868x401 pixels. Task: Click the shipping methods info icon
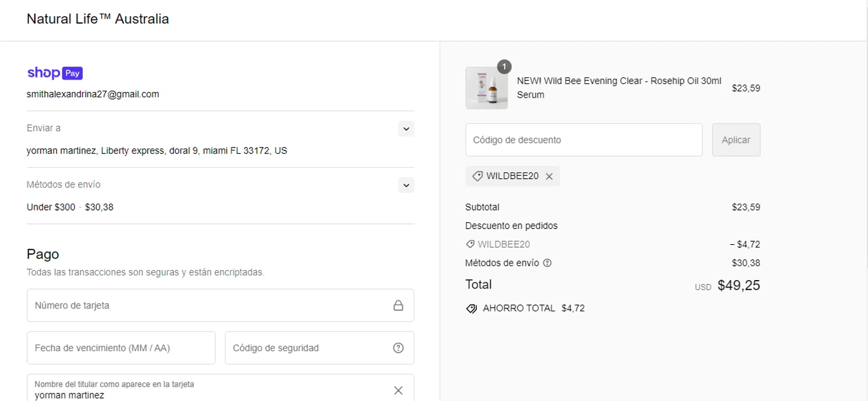pyautogui.click(x=547, y=263)
